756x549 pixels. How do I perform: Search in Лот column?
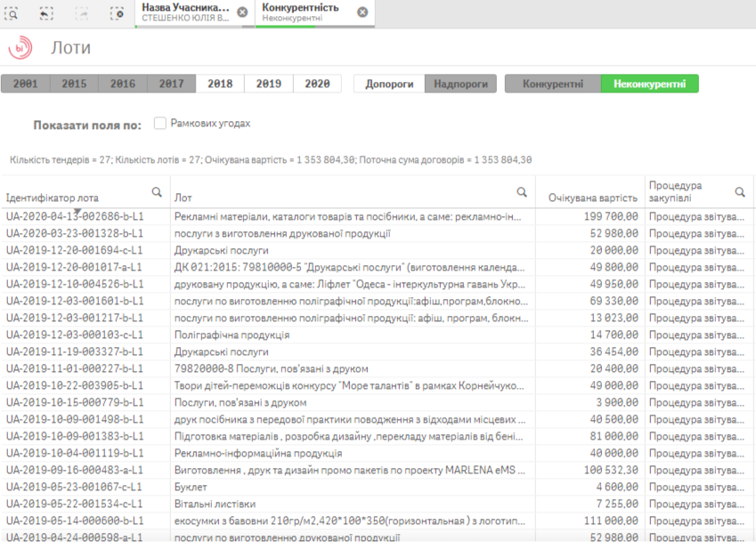tap(522, 192)
